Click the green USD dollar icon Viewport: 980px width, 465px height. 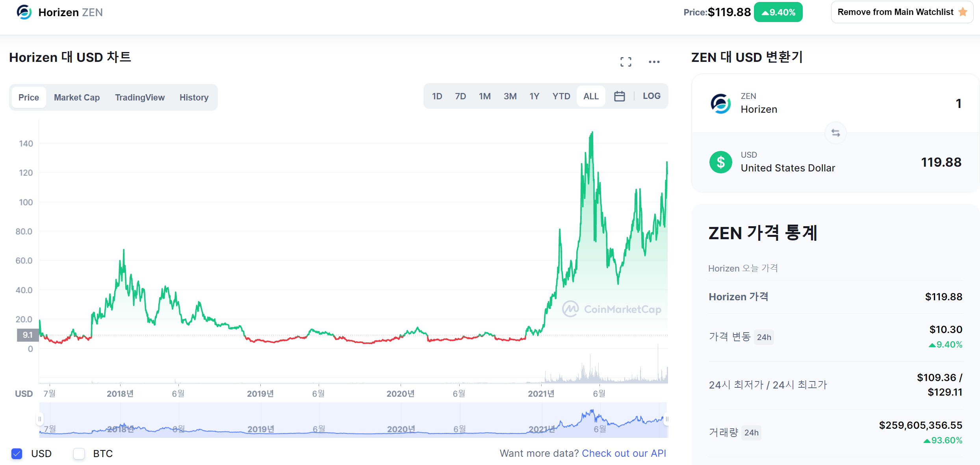coord(720,162)
